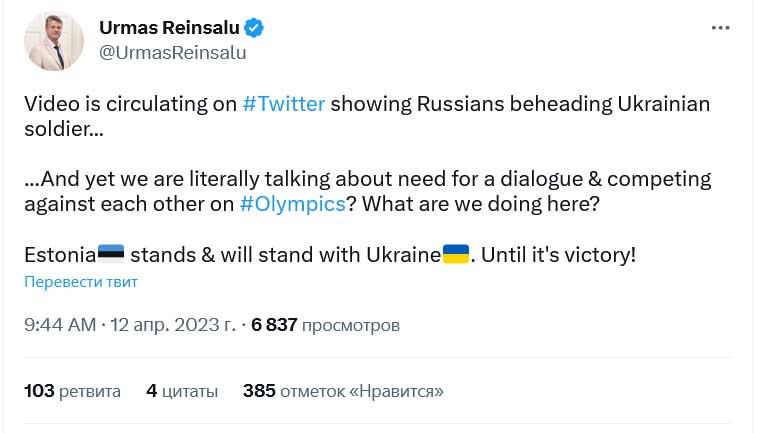Visit the @UrmasReinsalu handle link
Viewport: 758px width, 433px height.
click(172, 53)
